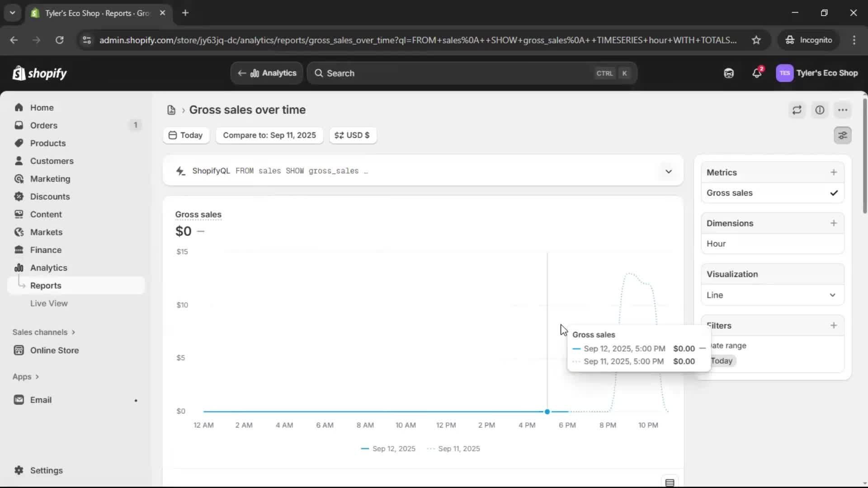Click the reports breadcrumb icon
868x488 pixels.
pos(171,110)
